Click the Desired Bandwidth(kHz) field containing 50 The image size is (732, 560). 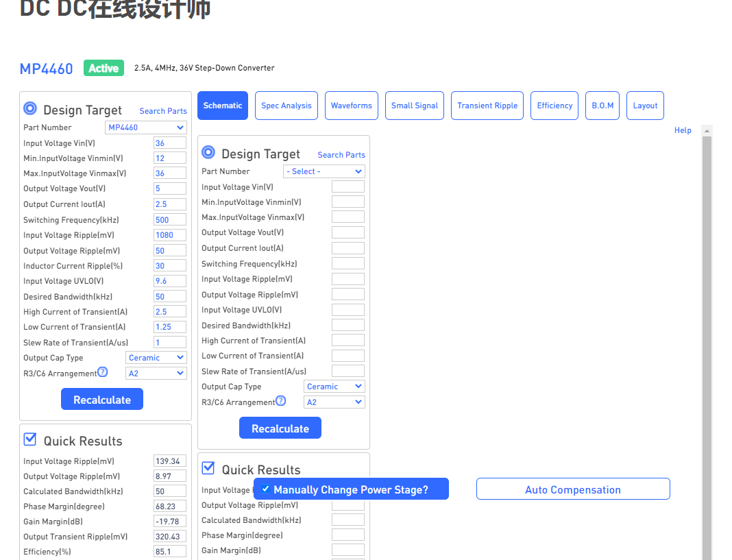[x=170, y=297]
